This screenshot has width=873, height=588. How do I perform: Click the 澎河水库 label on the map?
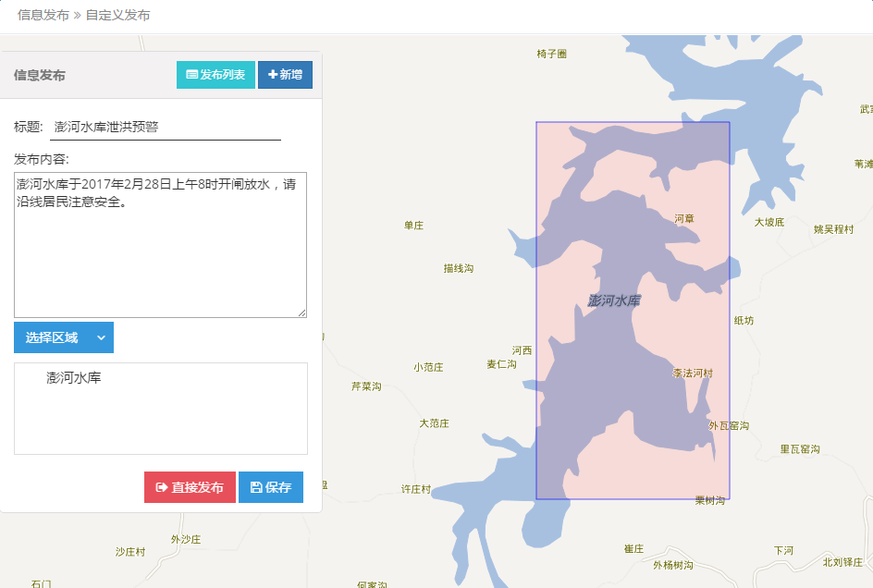click(614, 300)
